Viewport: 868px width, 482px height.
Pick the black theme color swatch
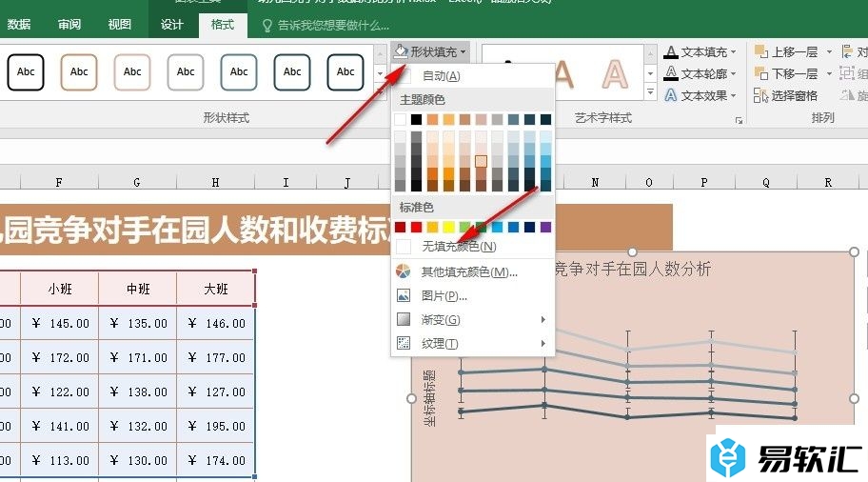[x=416, y=119]
